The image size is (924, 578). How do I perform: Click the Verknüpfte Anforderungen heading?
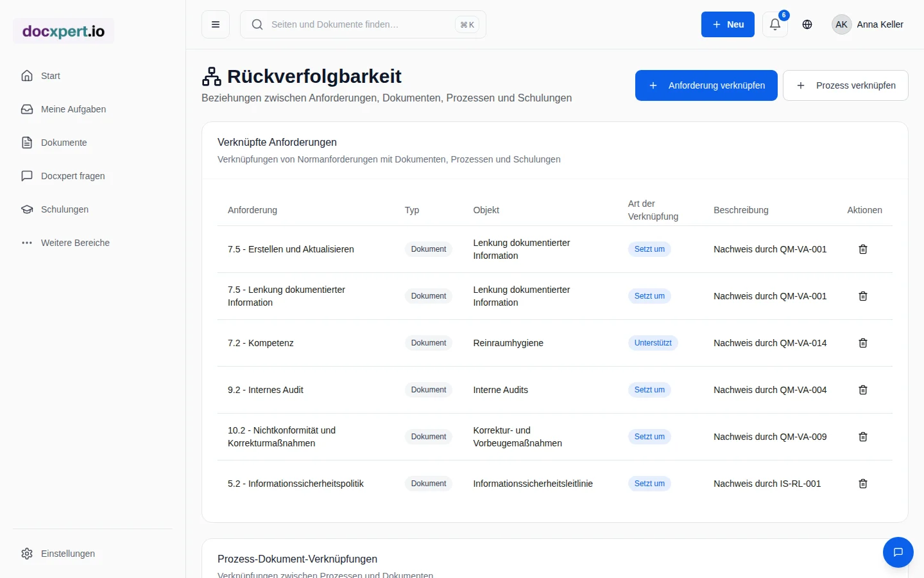pyautogui.click(x=277, y=142)
